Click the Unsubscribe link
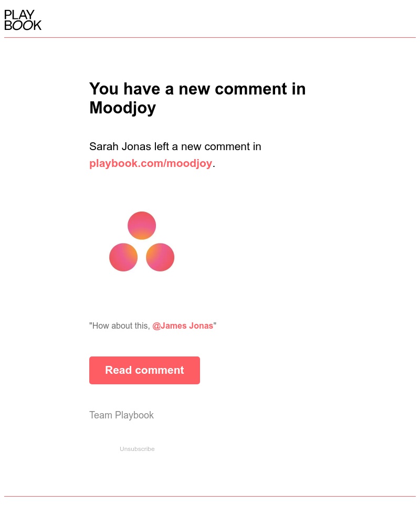The width and height of the screenshot is (420, 525). tap(137, 449)
